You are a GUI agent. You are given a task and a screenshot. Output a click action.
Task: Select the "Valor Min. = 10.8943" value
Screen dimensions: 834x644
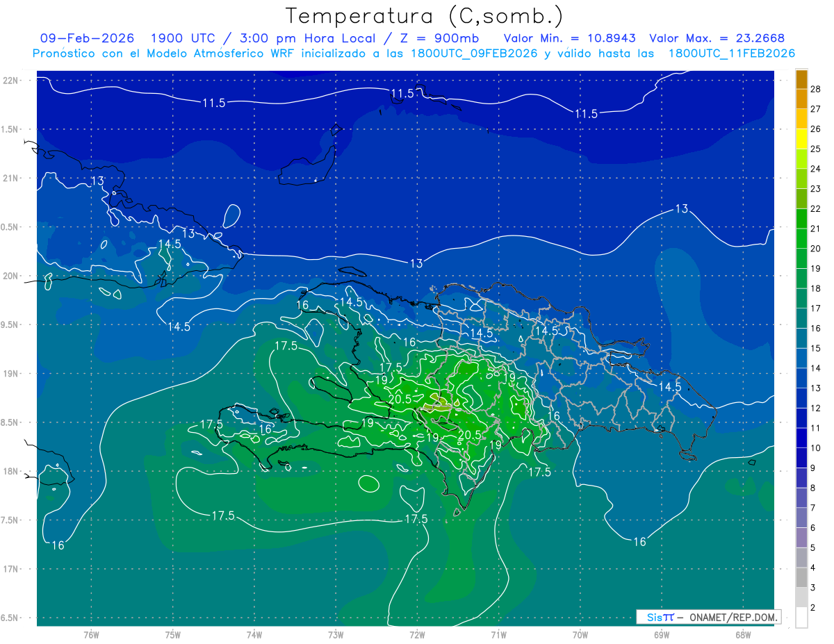569,38
